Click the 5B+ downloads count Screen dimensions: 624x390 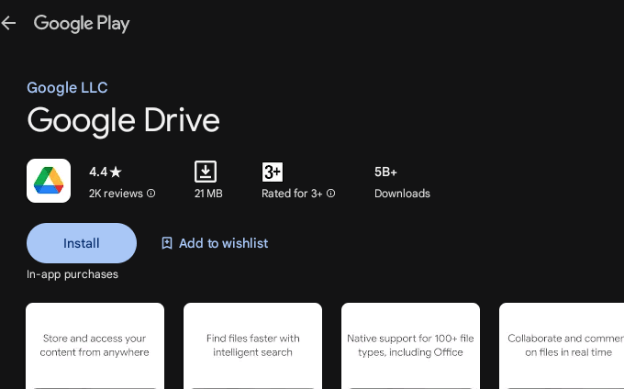[x=386, y=172]
